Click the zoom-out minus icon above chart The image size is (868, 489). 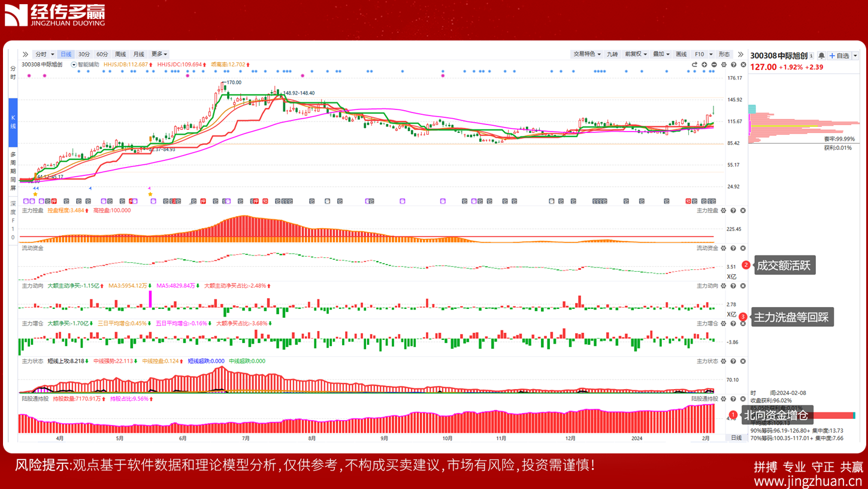point(714,65)
